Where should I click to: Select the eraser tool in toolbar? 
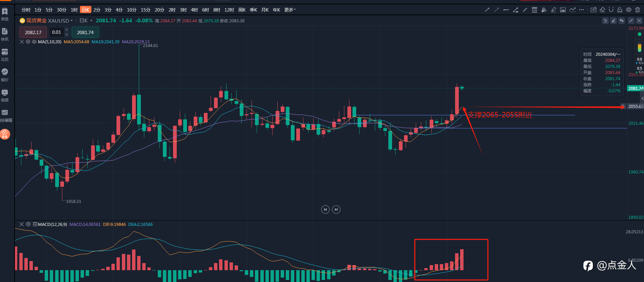602,10
